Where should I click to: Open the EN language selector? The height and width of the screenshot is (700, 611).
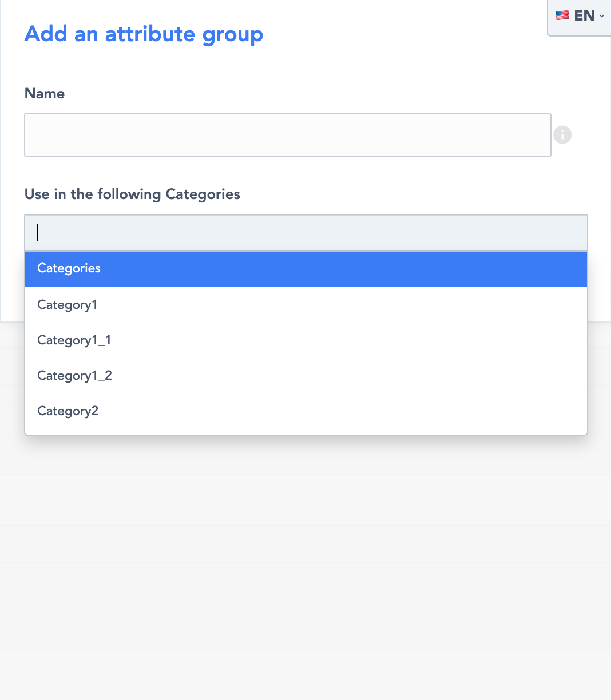[580, 16]
